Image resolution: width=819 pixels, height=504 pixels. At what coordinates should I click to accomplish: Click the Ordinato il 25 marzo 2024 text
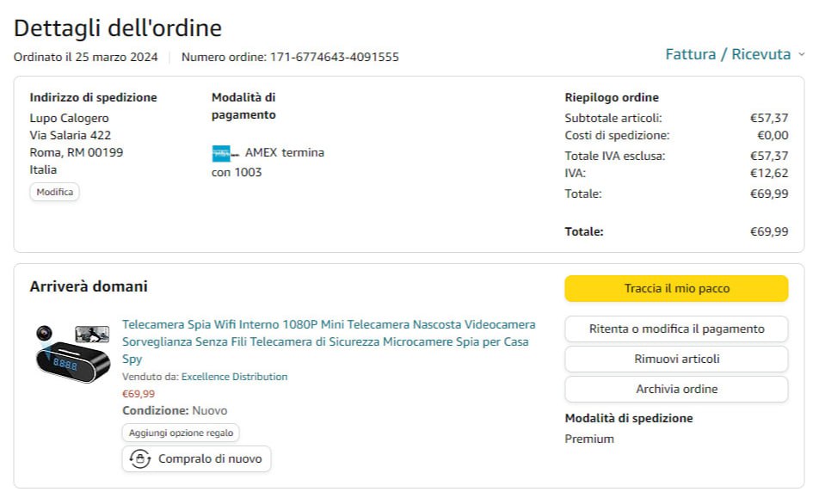click(x=86, y=58)
